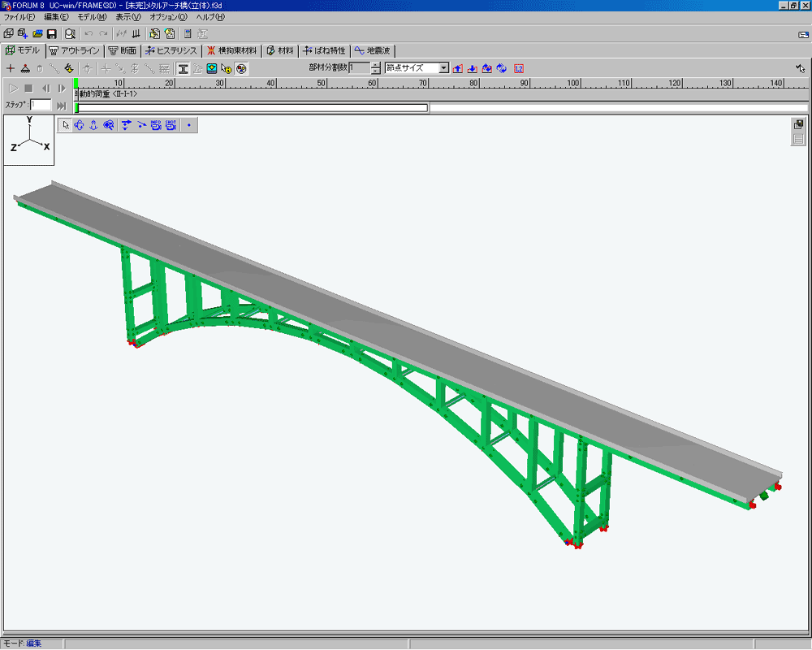Increase 部材分割数 with the up spinner
Screen dimensions: 812x650
pos(375,65)
